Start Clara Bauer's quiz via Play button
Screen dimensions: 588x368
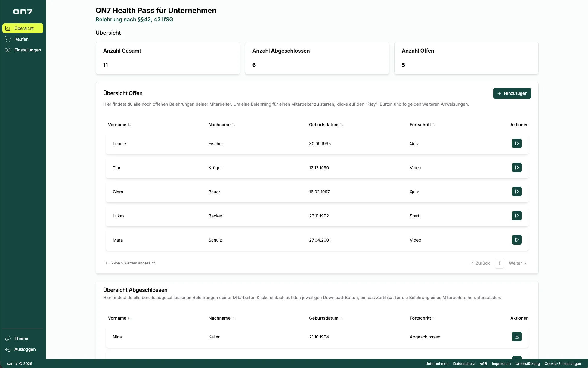pos(517,192)
